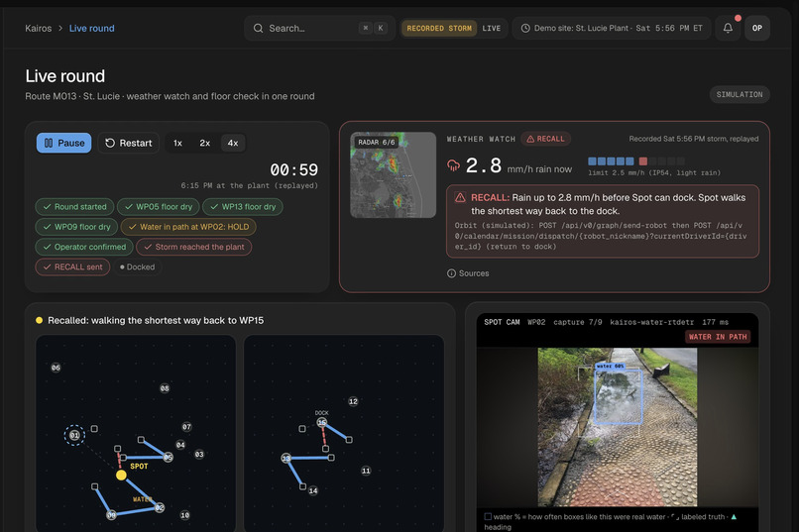Click the notifications bell icon

click(x=728, y=28)
